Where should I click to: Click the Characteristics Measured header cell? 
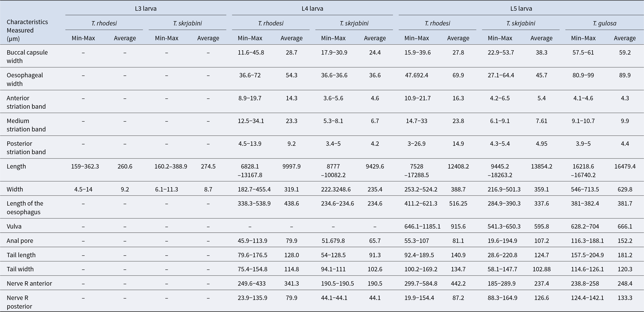pyautogui.click(x=27, y=30)
